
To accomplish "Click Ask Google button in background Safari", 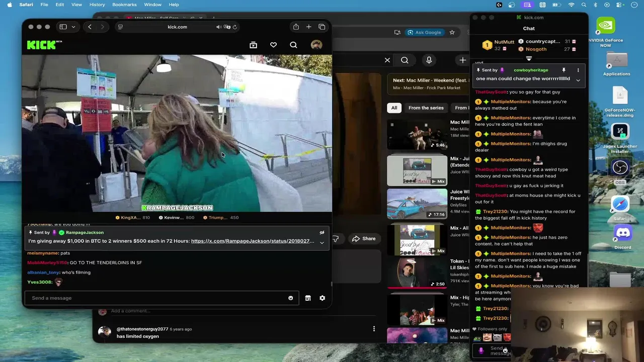I will tap(424, 32).
